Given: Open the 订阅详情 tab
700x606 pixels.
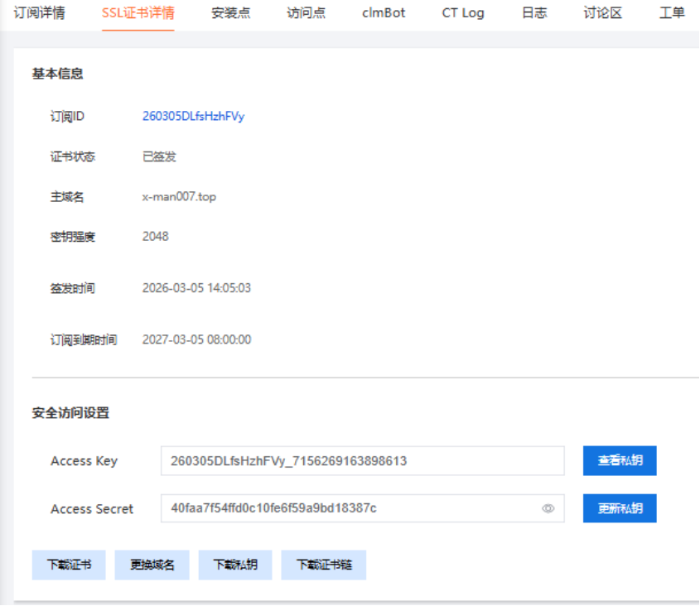Looking at the screenshot, I should (39, 13).
